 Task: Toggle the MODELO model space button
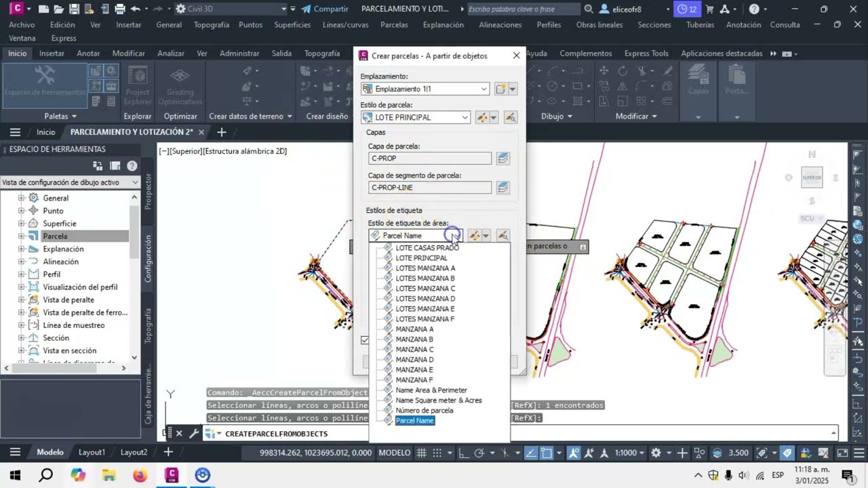(x=394, y=453)
